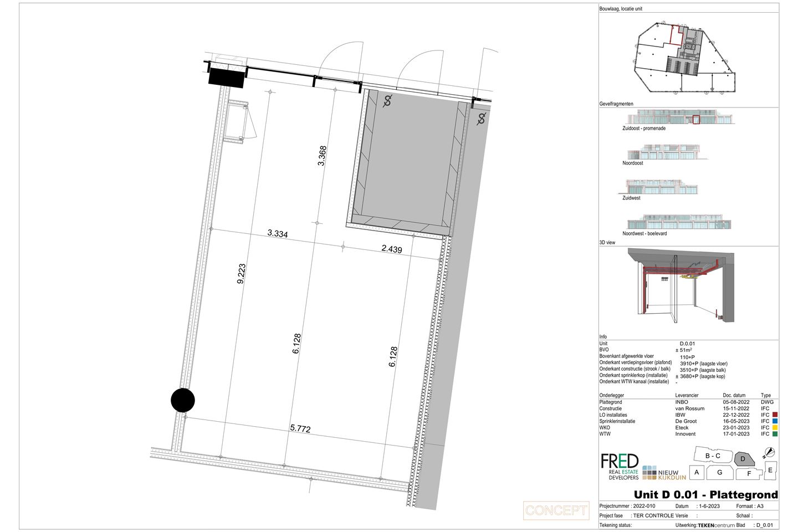798x532 pixels.
Task: Open the Zuidoost - promenade elevation thumbnail
Action: (x=679, y=117)
